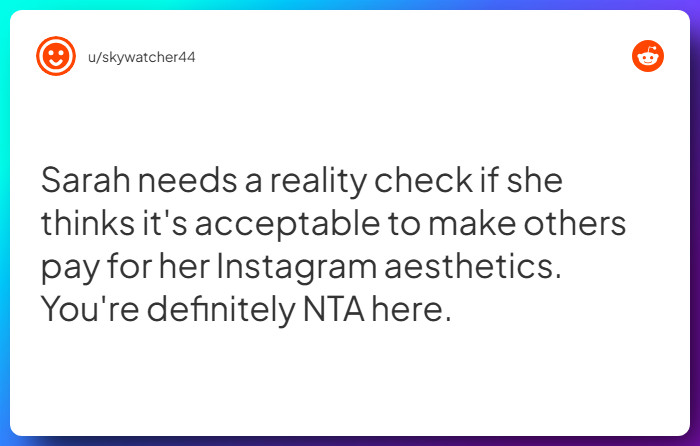The image size is (700, 446).
Task: Click the word "Instagram" in the comment
Action: [297, 267]
